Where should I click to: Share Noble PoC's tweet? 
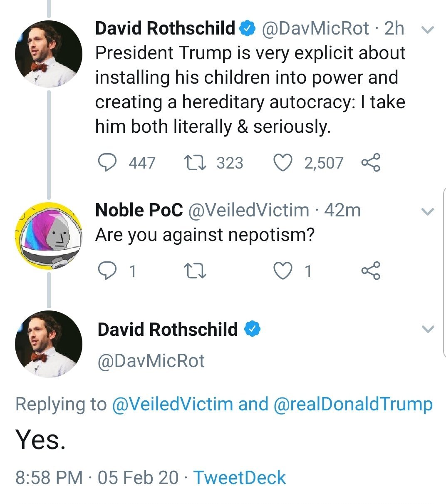click(x=370, y=271)
